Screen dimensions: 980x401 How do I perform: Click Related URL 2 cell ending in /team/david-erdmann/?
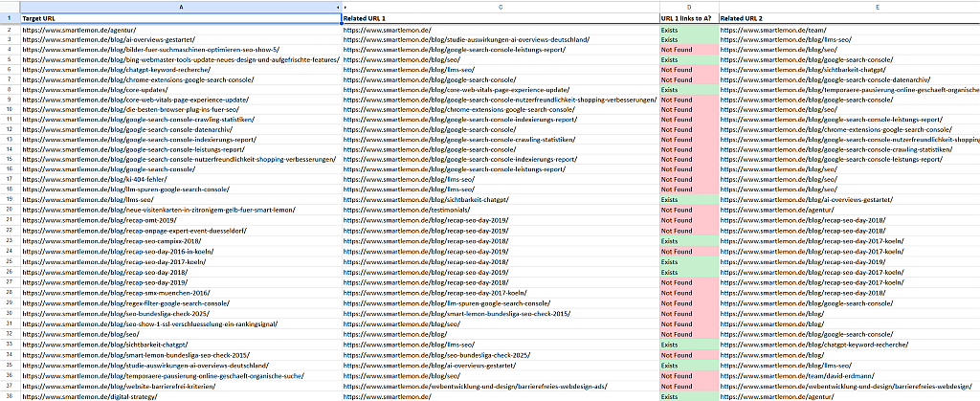(x=850, y=376)
